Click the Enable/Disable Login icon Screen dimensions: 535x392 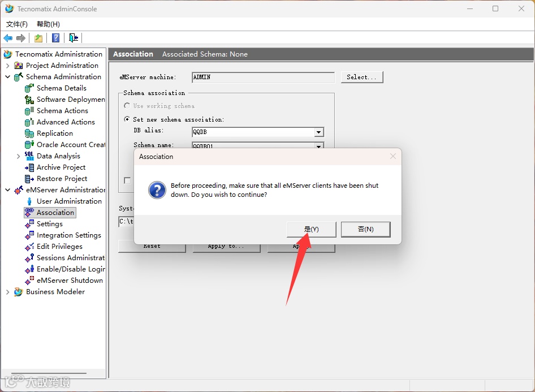29,269
